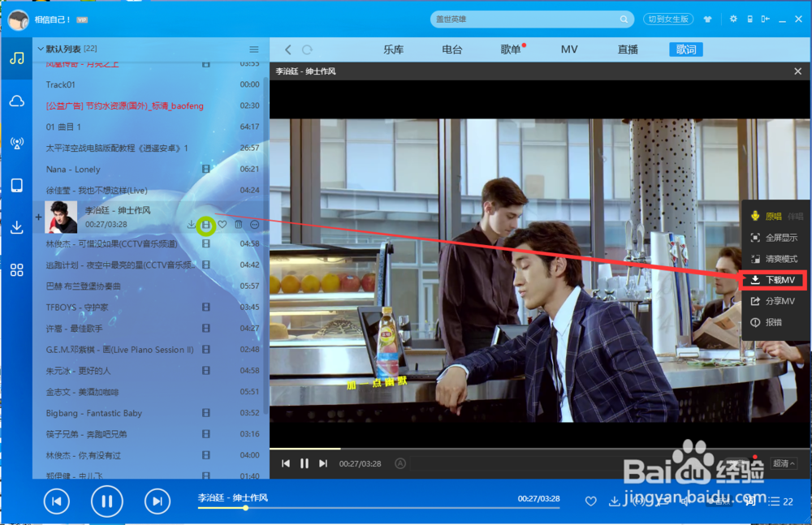
Task: Click the plus icon beside the playing song
Action: pyautogui.click(x=38, y=217)
